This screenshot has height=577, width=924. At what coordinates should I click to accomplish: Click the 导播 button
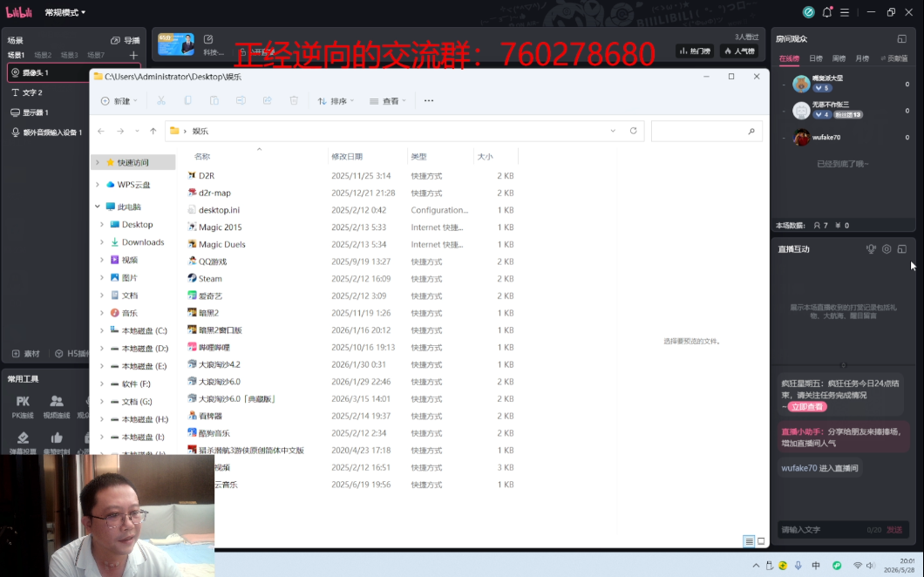(126, 40)
